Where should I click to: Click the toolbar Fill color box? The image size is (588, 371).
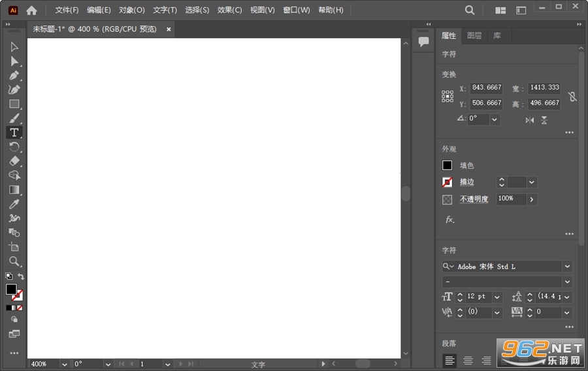11,289
